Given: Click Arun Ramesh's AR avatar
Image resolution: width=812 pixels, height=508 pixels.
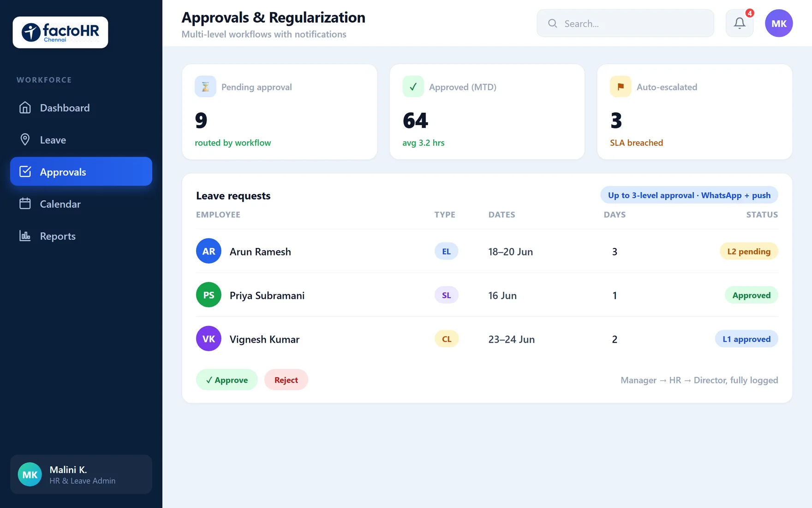Looking at the screenshot, I should coord(209,251).
